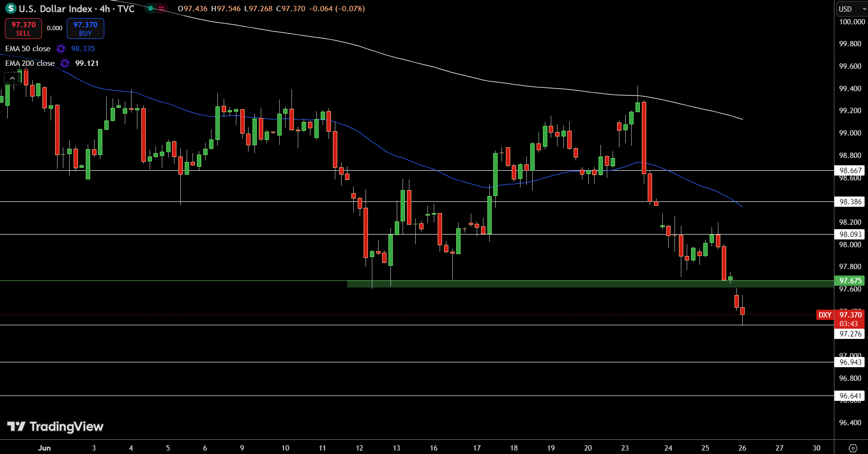Click the 97.276 horizontal line price label
Screen dimensions: 868x454
[850, 334]
